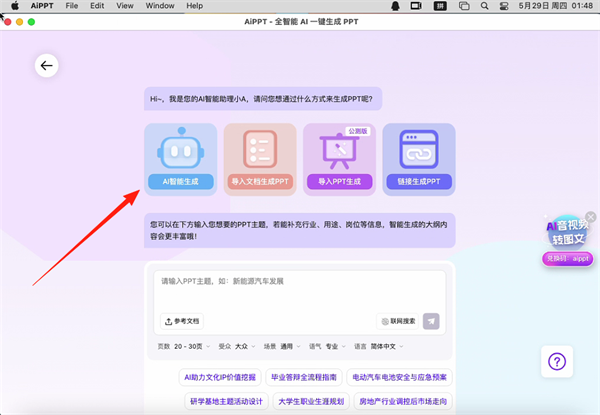This screenshot has width=600, height=415.
Task: Open the Help menu
Action: (194, 6)
